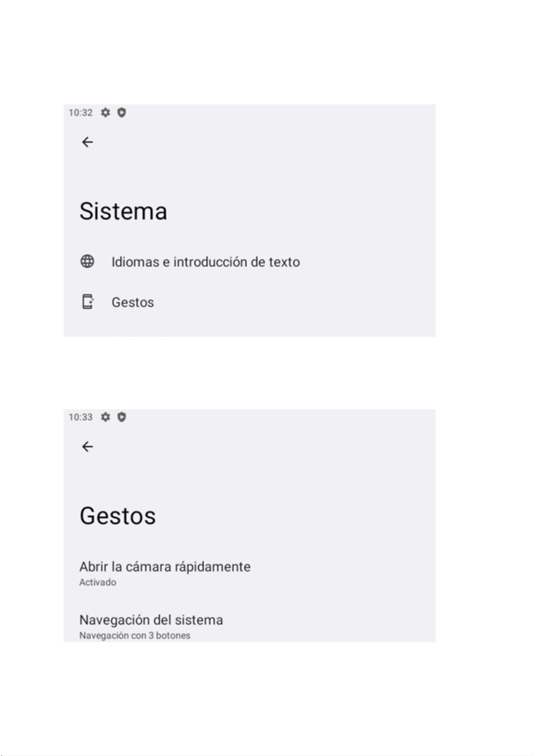Tap the back arrow on the Sistema screen
Viewport: 534px width, 756px height.
(x=88, y=142)
